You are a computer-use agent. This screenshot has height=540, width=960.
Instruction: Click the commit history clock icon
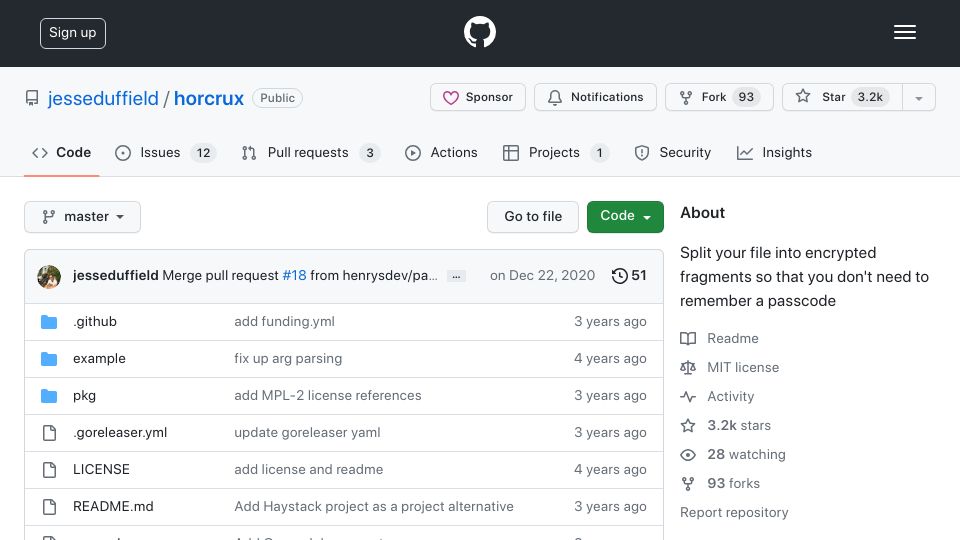click(x=620, y=276)
